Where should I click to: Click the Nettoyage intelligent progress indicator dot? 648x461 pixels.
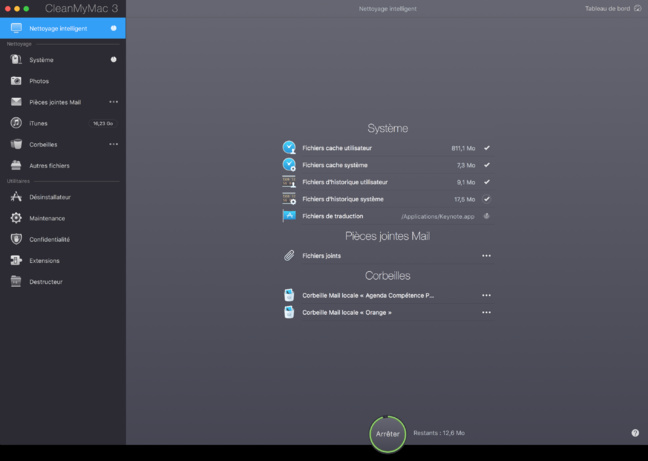pos(114,28)
